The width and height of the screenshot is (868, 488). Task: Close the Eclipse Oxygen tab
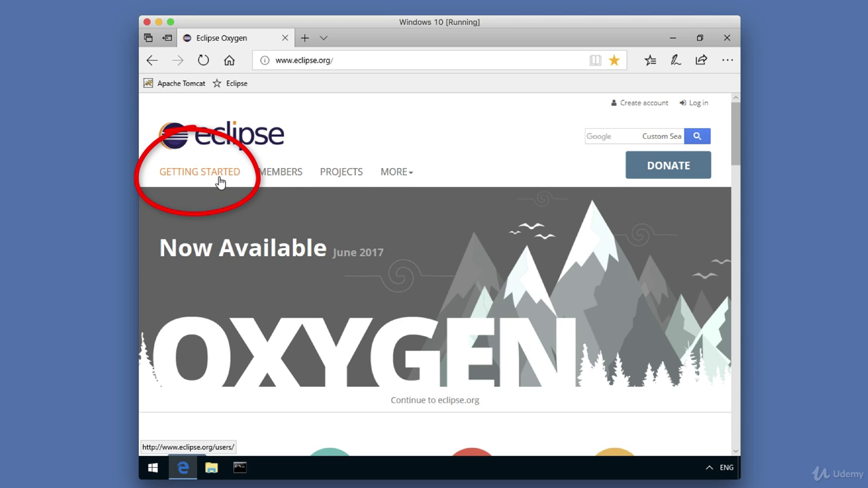[285, 38]
